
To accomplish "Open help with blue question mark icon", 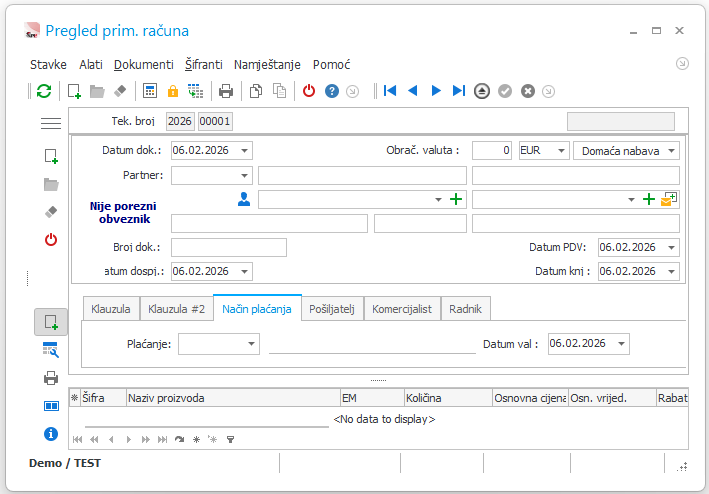I will click(332, 91).
